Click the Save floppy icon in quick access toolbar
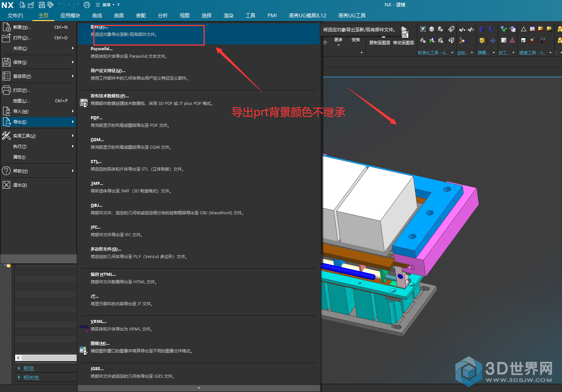The image size is (562, 392). (x=42, y=5)
